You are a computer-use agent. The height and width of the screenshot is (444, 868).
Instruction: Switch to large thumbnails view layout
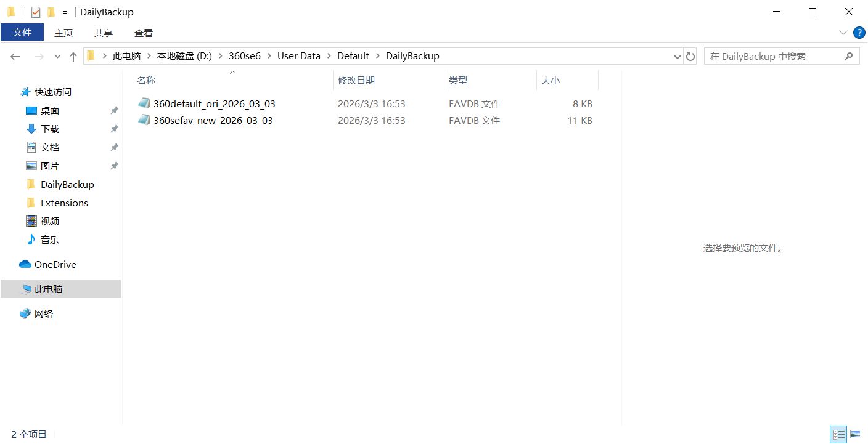tap(856, 434)
